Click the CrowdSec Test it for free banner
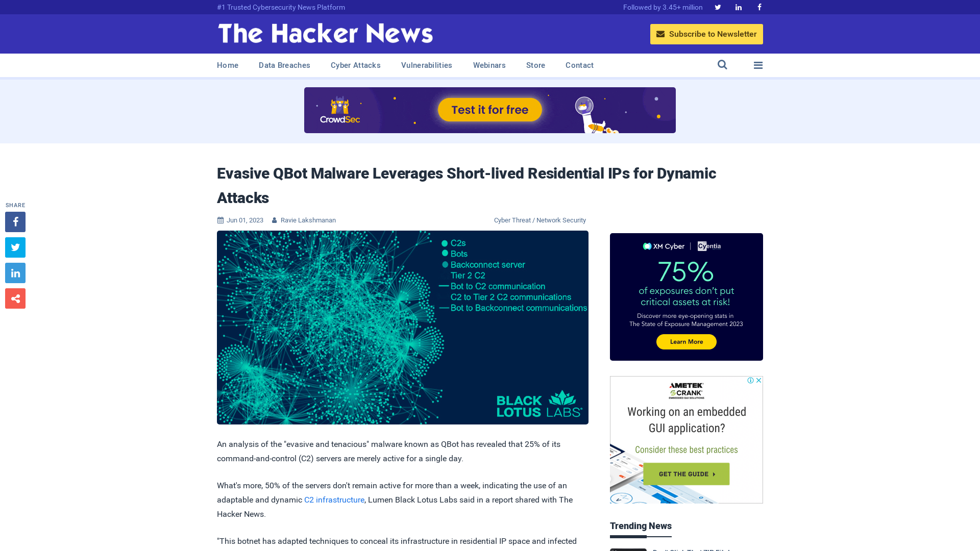980x551 pixels. click(x=489, y=110)
